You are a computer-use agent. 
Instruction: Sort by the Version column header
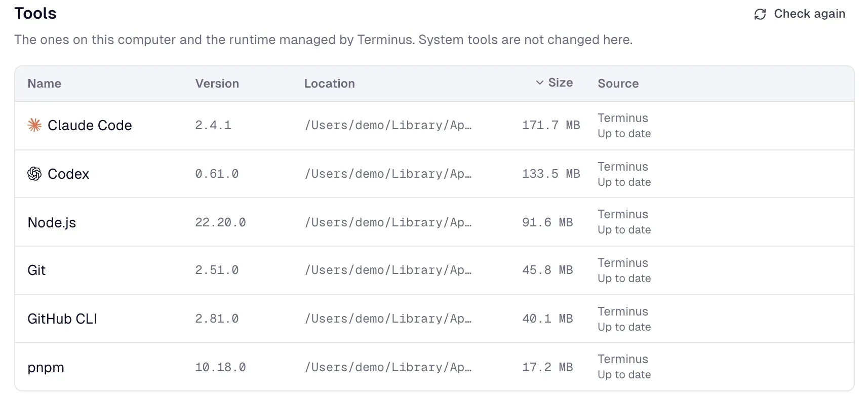(x=217, y=84)
